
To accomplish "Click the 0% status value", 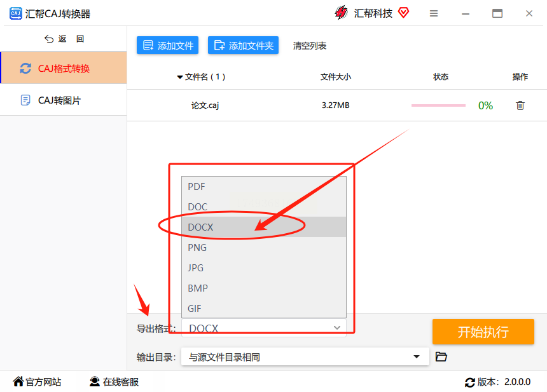I will (x=485, y=105).
